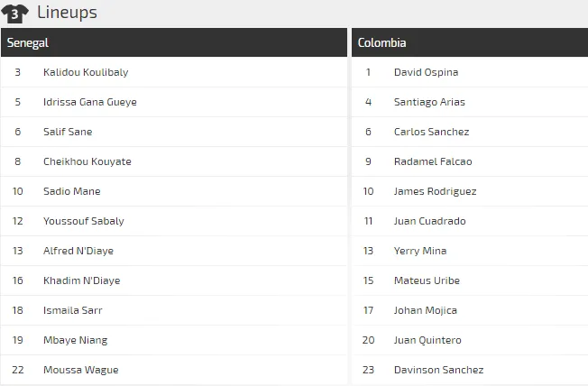Image resolution: width=588 pixels, height=386 pixels.
Task: Open Juan Quintero's player link
Action: tap(427, 340)
